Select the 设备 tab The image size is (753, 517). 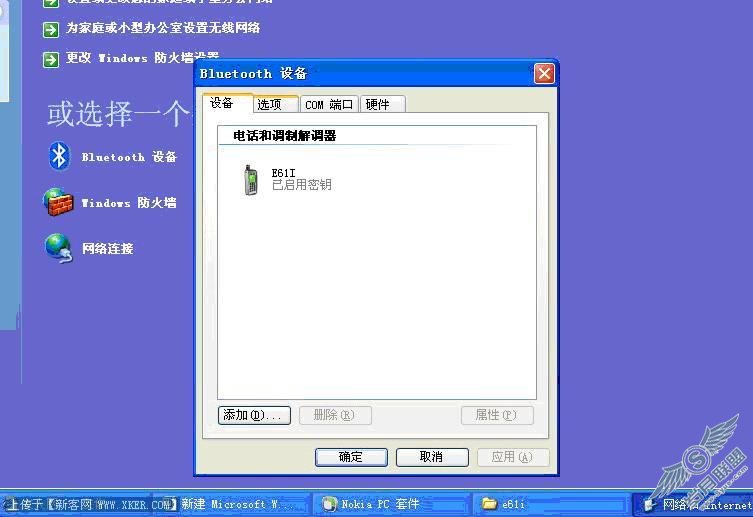click(x=222, y=103)
